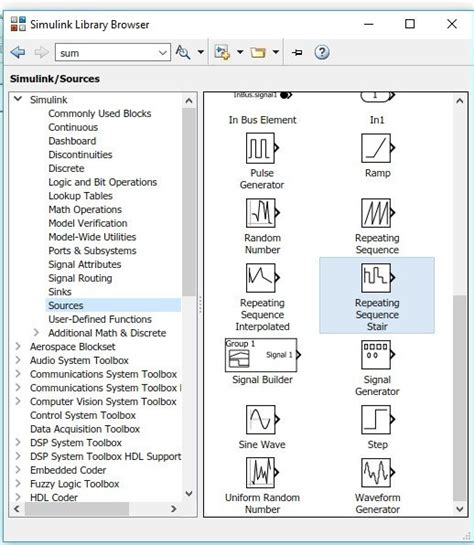The height and width of the screenshot is (545, 474).
Task: Click the block pane scroll down arrow
Action: tap(459, 509)
